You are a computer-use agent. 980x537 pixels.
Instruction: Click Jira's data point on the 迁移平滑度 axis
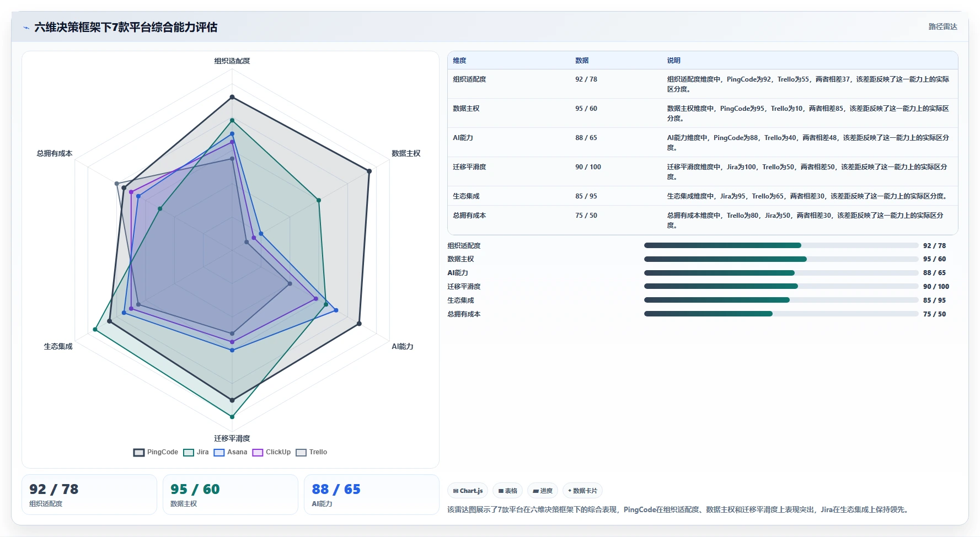pyautogui.click(x=232, y=417)
